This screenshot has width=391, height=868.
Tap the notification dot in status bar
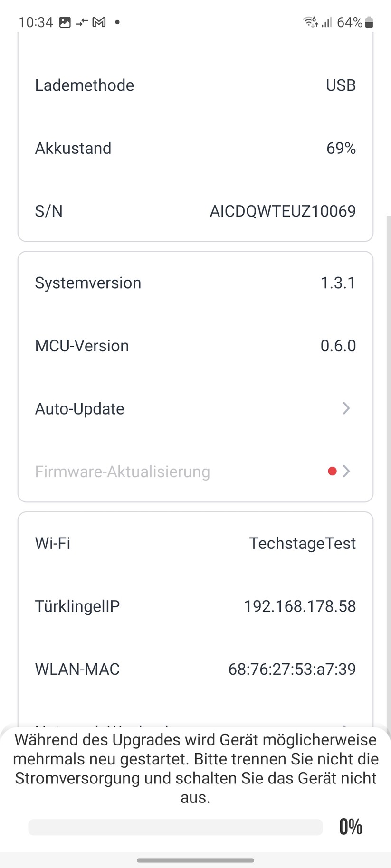[x=117, y=22]
